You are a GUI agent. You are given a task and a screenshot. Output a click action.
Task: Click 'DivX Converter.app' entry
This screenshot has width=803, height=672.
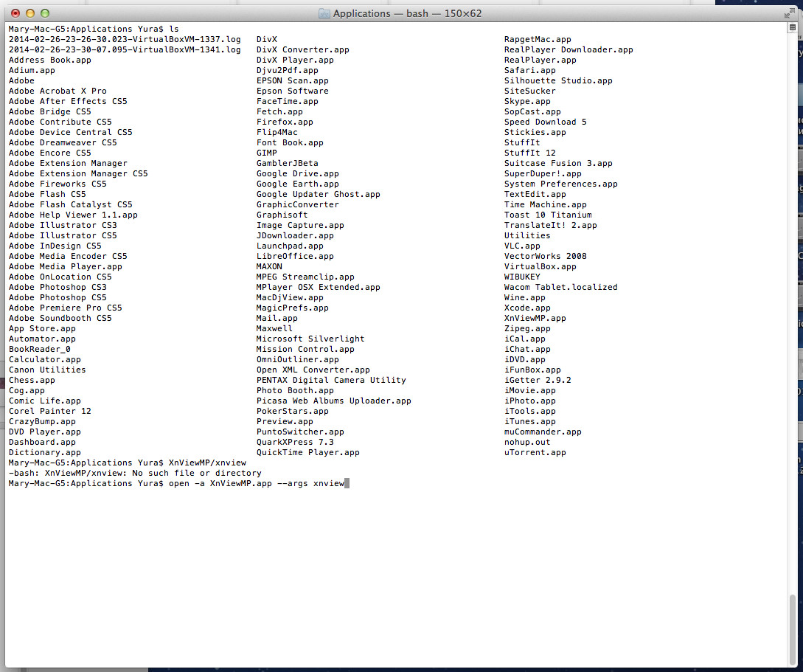point(302,49)
